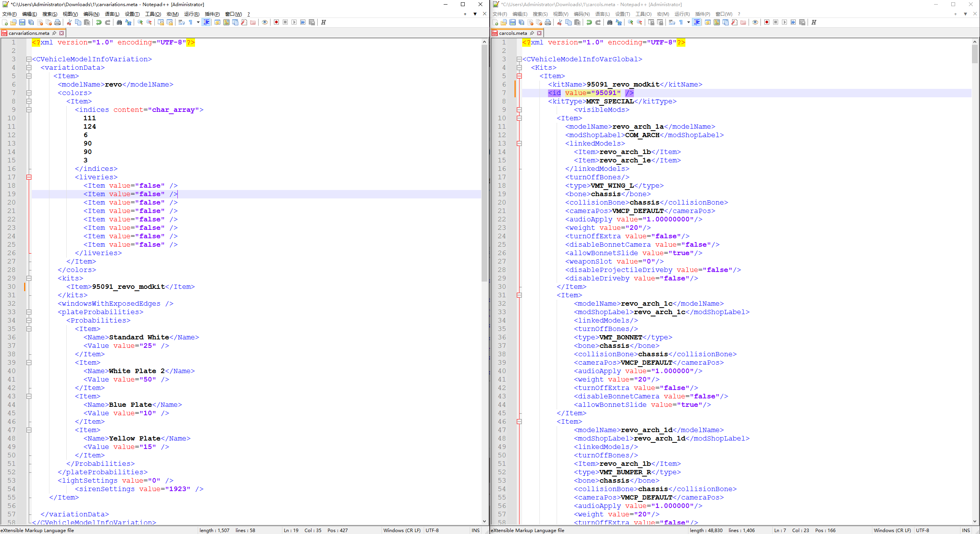Collapse linkedModels block at line 13 in carcols.meta
Viewport: 980px width, 534px height.
click(519, 144)
